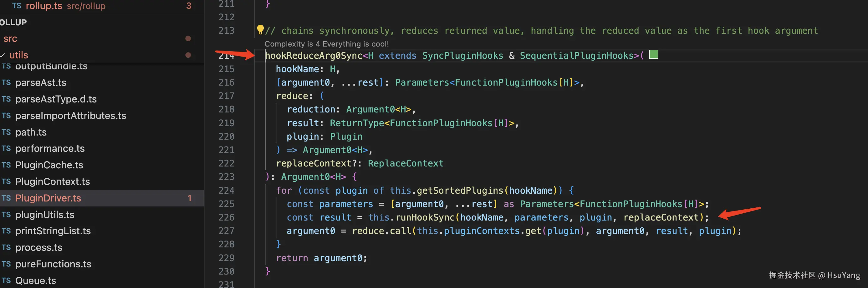Open PluginContext.ts file
The width and height of the screenshot is (868, 288).
(53, 181)
